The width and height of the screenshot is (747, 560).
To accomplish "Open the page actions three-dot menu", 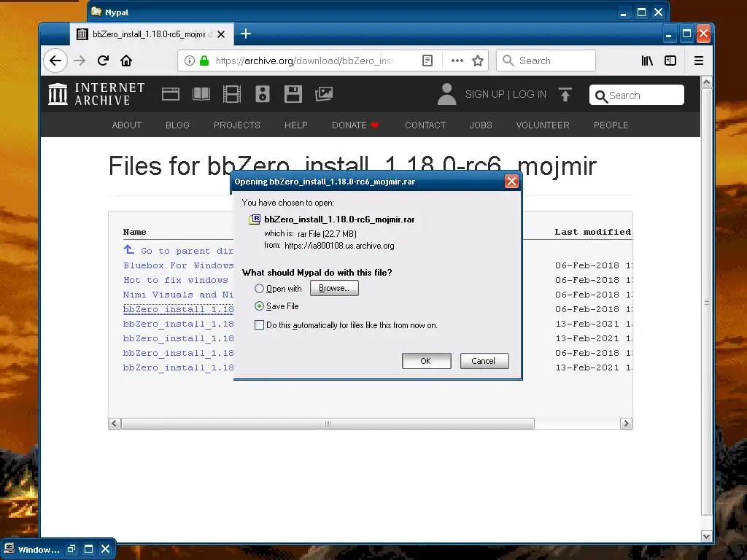I will [457, 61].
